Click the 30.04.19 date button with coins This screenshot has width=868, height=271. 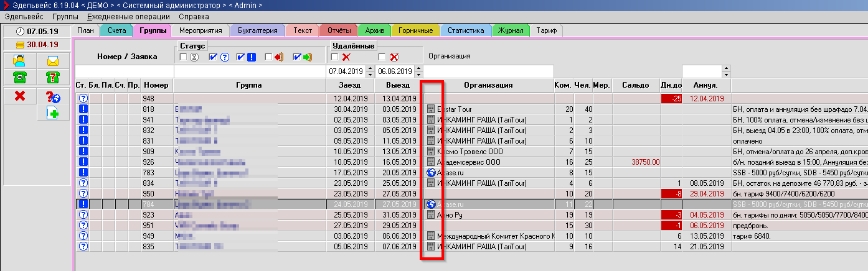(36, 45)
